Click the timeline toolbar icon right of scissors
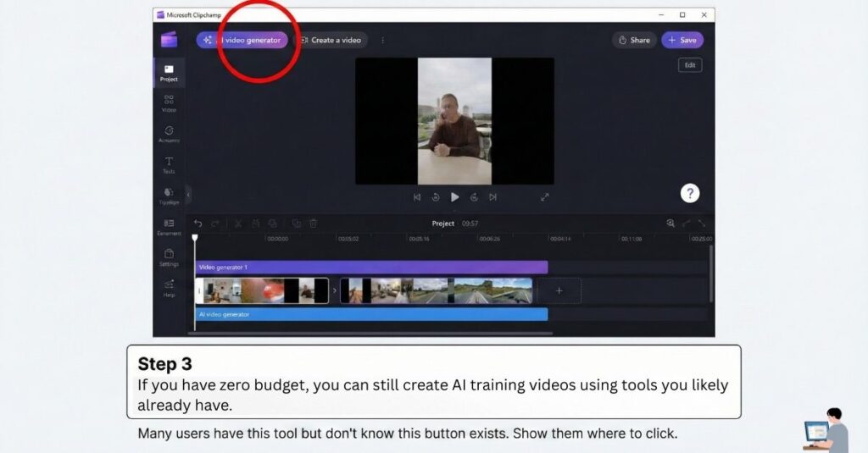Image resolution: width=868 pixels, height=453 pixels. (255, 224)
